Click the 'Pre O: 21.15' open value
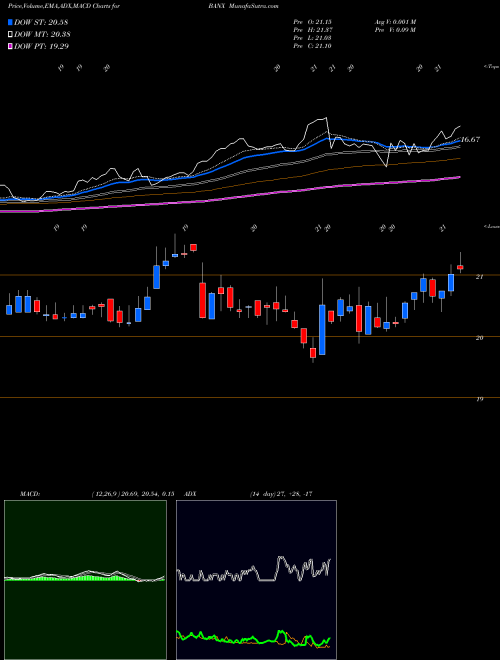Image resolution: width=500 pixels, height=660 pixels. tap(313, 22)
